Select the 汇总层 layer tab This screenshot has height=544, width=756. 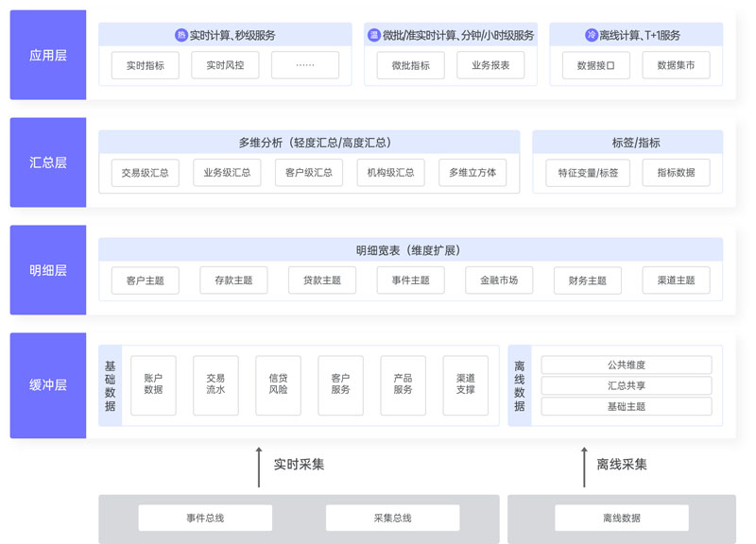coord(48,162)
